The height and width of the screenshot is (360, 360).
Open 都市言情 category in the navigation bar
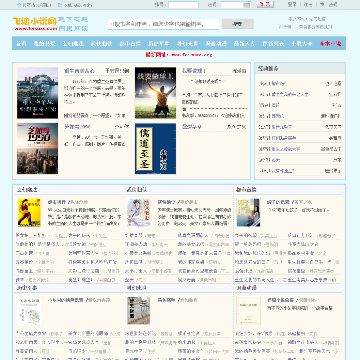pyautogui.click(x=130, y=43)
